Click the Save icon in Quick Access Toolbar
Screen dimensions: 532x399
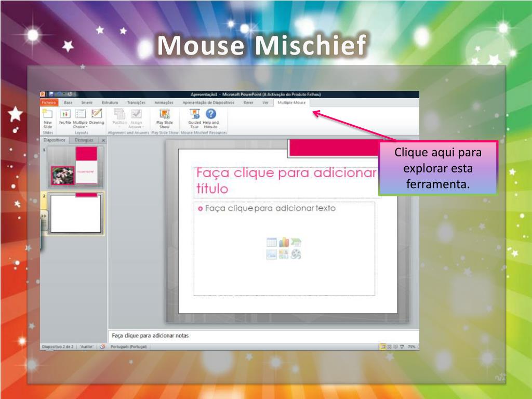(51, 94)
